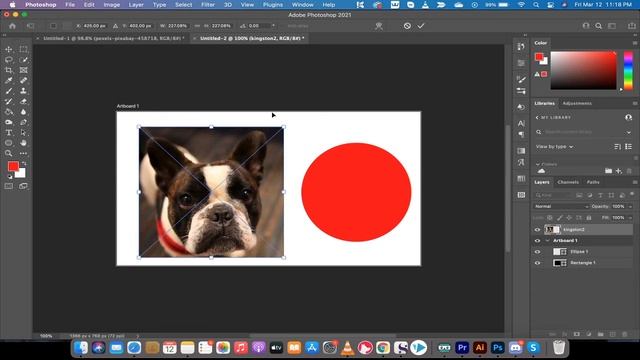Toggle link between width and height
The image size is (640, 360).
tap(197, 26)
